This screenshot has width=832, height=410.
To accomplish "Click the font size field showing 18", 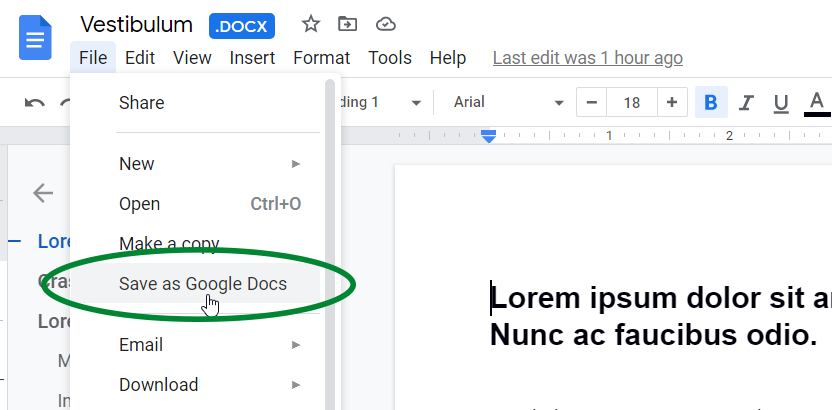I will 632,102.
